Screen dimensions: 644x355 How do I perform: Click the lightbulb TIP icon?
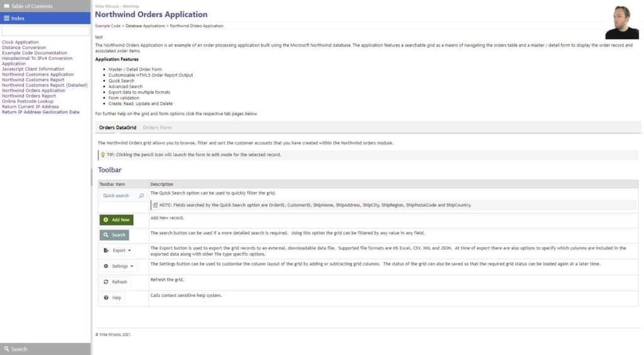[x=103, y=155]
